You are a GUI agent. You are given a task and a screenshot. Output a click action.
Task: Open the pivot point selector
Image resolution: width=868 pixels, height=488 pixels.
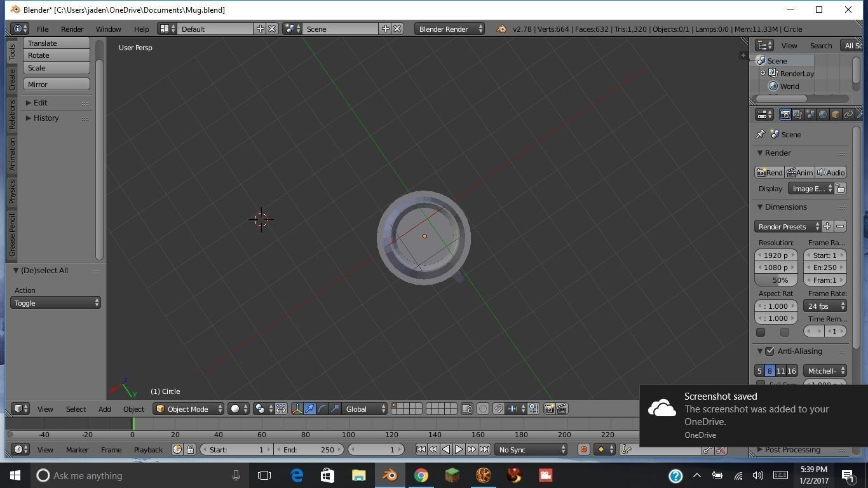pos(263,409)
